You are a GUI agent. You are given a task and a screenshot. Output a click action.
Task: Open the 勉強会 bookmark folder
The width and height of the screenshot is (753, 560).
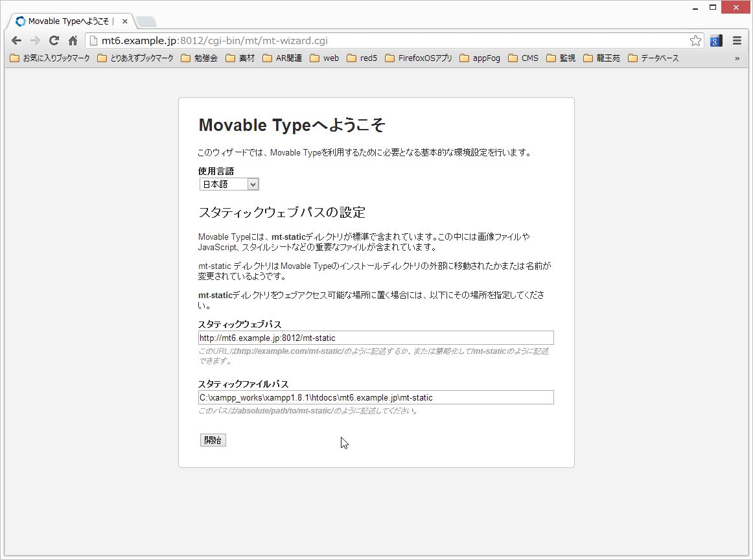[200, 58]
